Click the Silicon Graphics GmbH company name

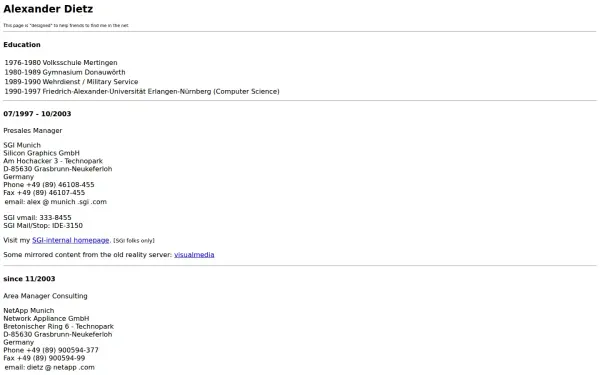[41, 153]
